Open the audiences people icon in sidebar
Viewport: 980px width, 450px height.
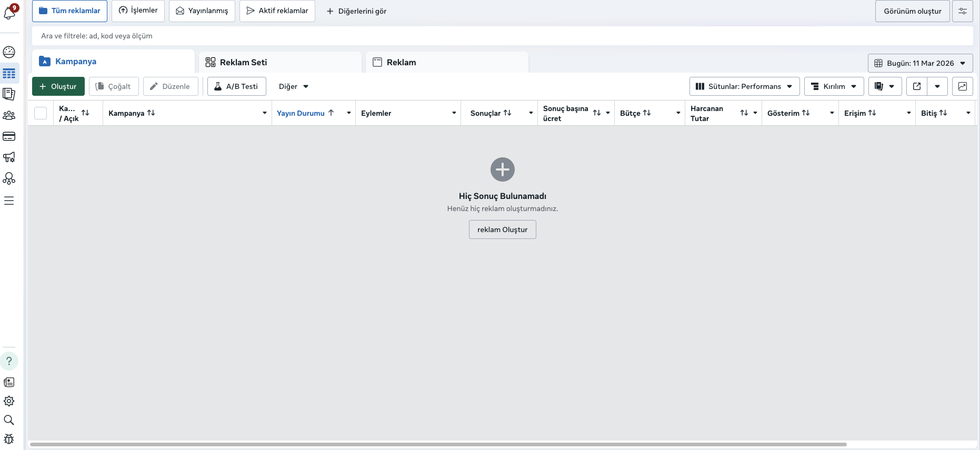pyautogui.click(x=9, y=115)
